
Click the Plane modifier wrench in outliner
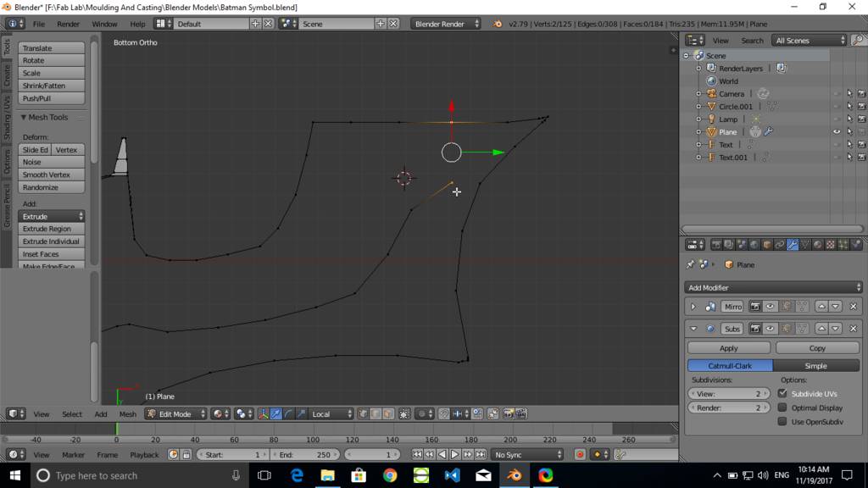768,131
